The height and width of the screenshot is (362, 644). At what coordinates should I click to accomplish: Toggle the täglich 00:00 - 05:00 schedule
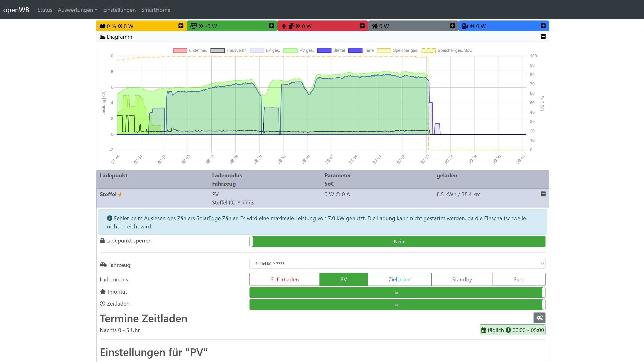pyautogui.click(x=512, y=330)
